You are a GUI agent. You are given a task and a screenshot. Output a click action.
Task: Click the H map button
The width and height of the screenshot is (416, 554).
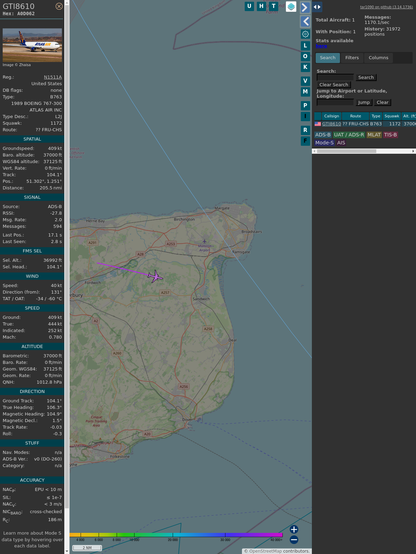(261, 6)
